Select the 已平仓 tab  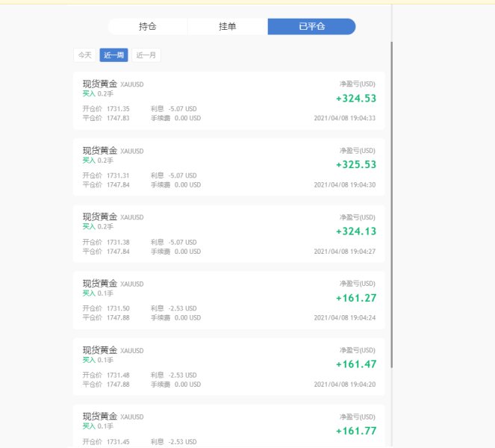click(311, 27)
